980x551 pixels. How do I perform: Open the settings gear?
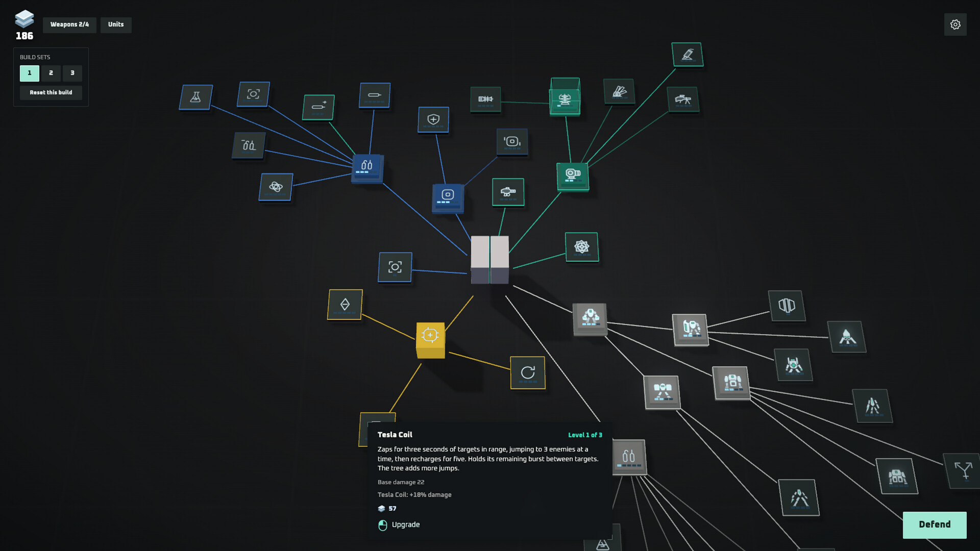[955, 24]
